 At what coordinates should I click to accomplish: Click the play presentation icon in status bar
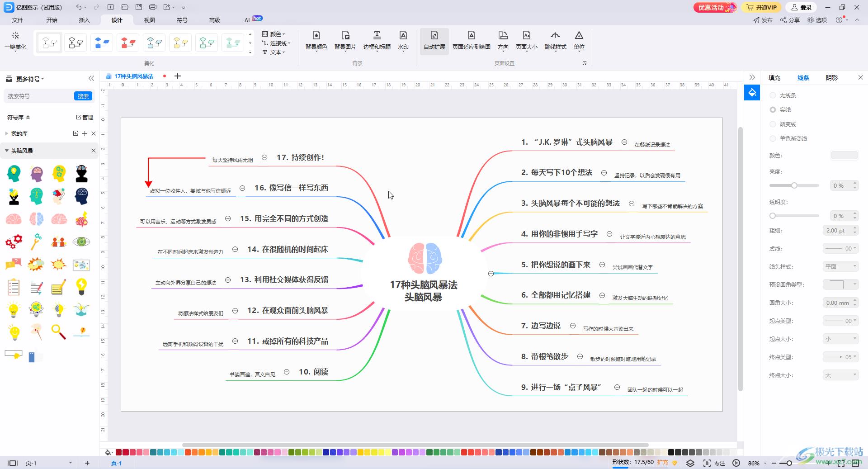[x=736, y=463]
